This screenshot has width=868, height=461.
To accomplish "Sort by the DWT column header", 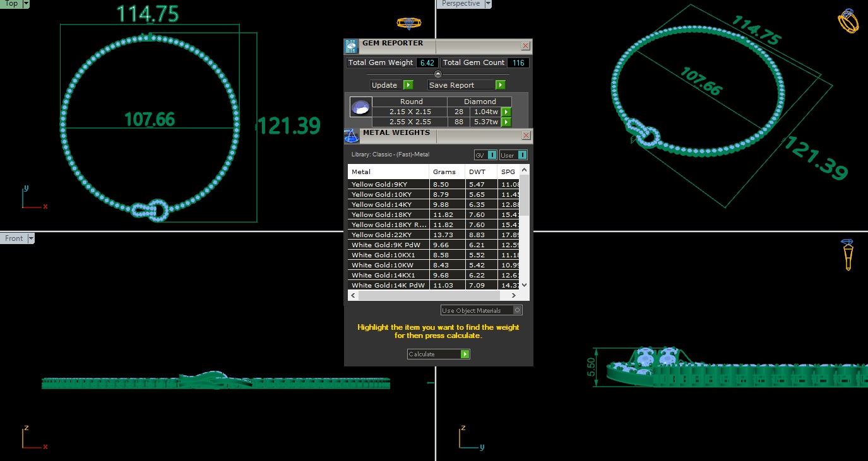I will coord(481,172).
